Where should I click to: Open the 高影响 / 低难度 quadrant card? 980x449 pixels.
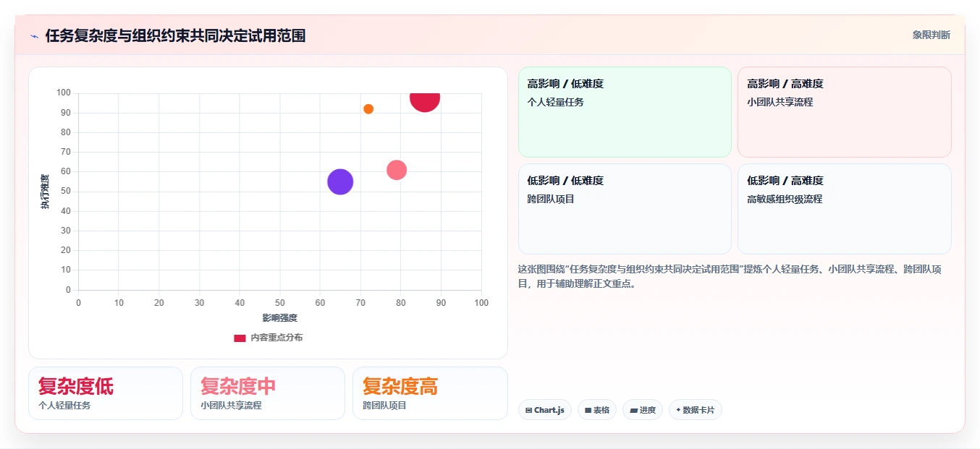coord(625,112)
